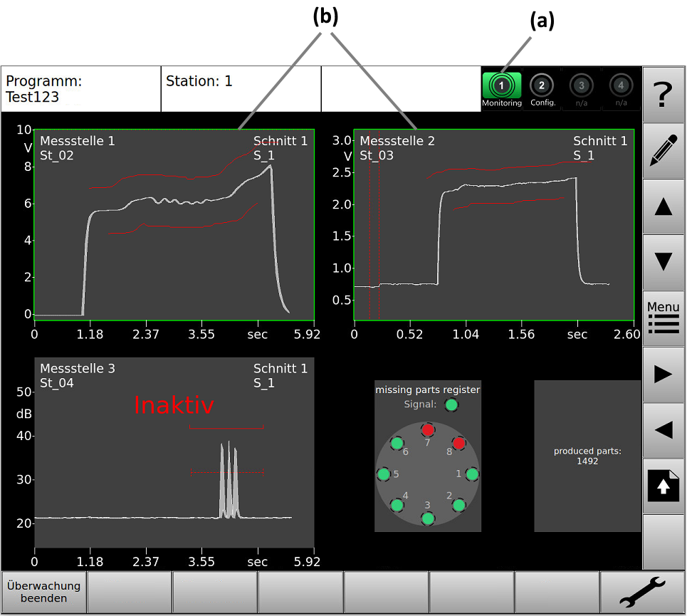Click the produced parts counter panel

[587, 456]
